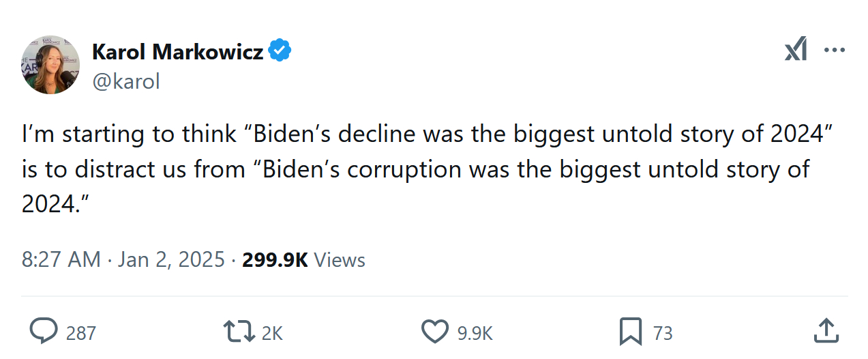Repost using the retweet arrows icon

tap(238, 332)
